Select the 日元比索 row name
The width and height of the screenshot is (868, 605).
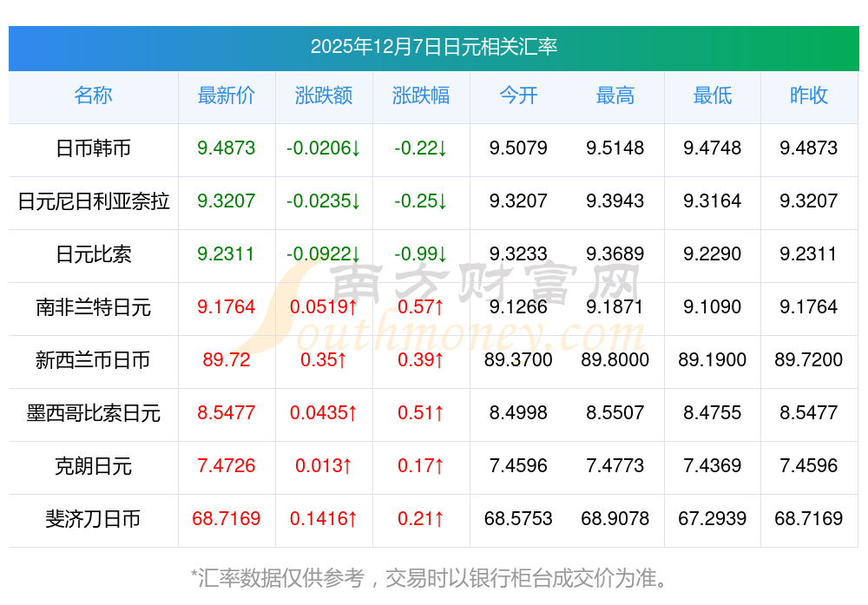point(93,254)
